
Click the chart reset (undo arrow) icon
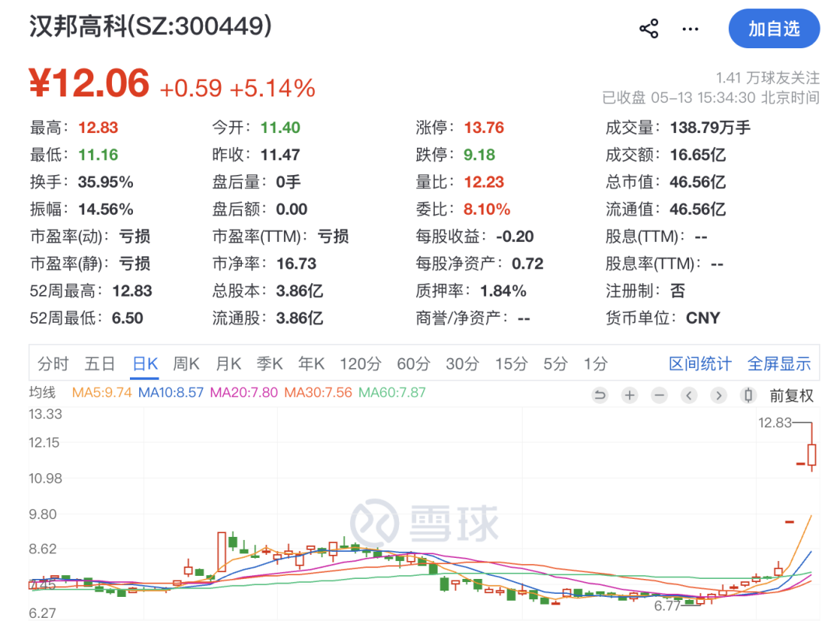600,395
